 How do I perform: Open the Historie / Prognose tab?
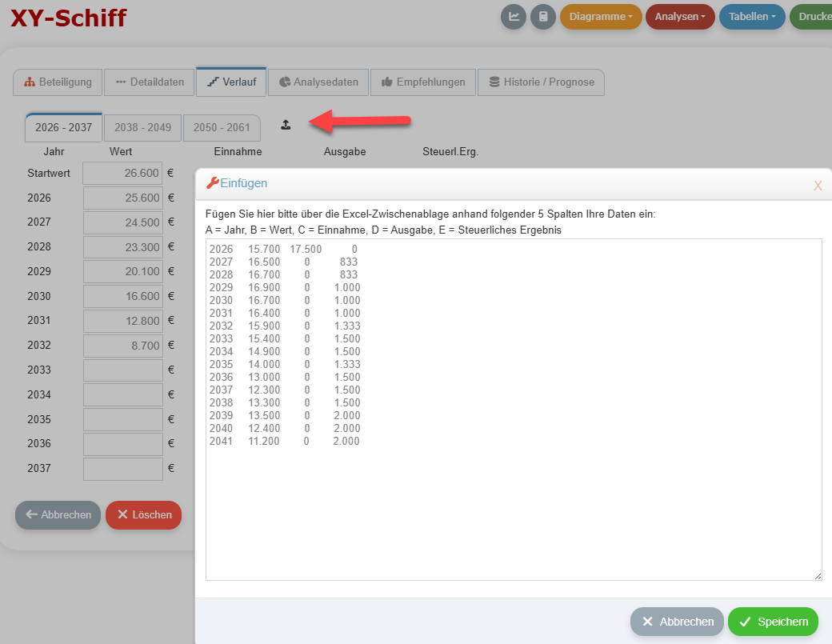541,82
